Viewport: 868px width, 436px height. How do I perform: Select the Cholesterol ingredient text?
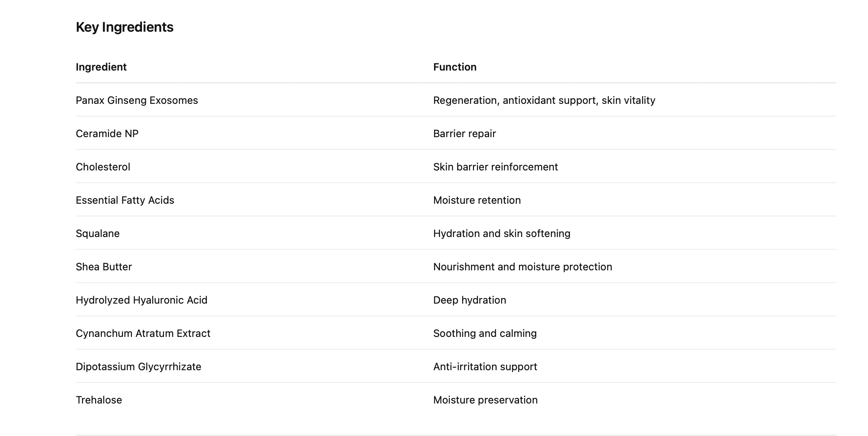[103, 167]
